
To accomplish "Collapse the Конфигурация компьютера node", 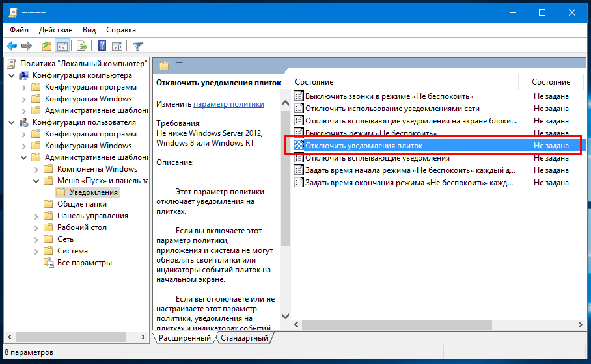I will pos(11,75).
